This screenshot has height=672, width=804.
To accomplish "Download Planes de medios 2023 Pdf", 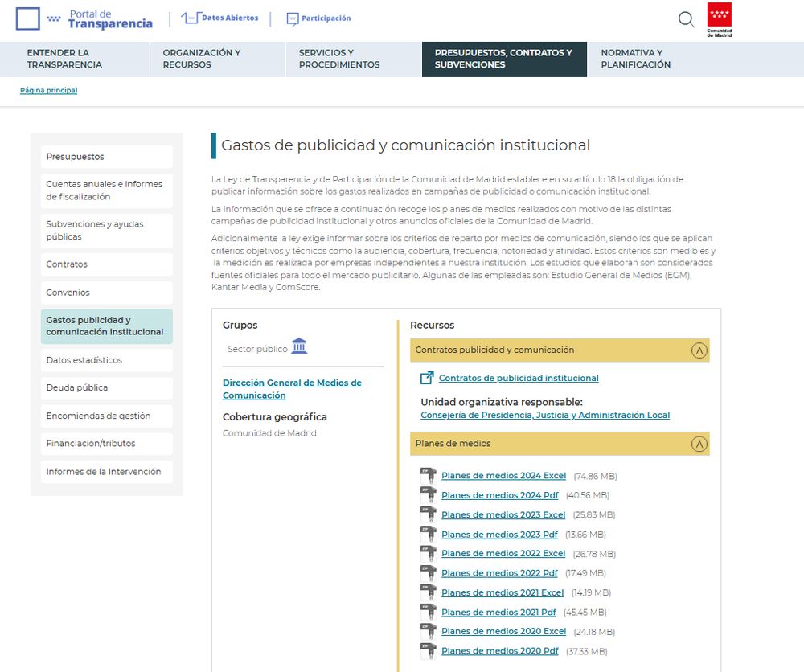I will 499,535.
